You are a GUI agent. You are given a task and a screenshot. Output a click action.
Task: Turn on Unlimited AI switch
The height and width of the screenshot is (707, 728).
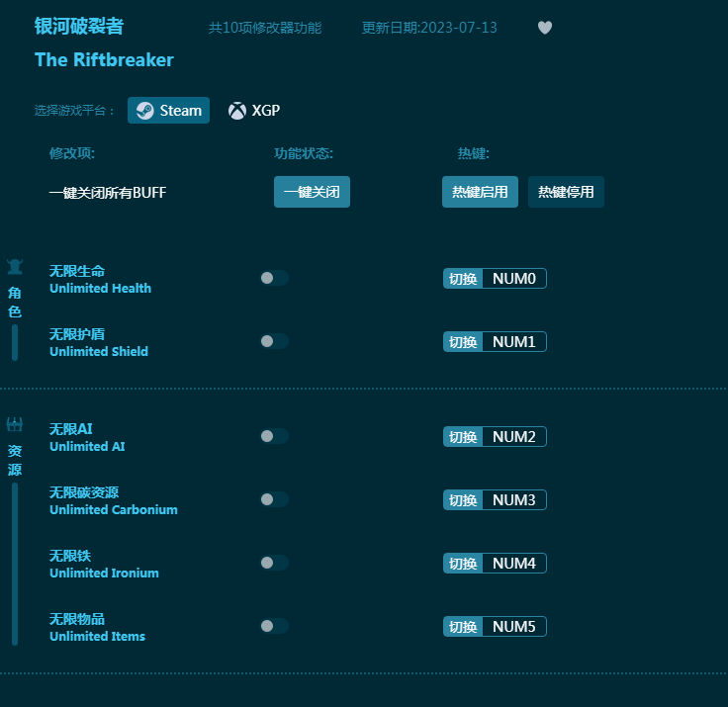274,436
